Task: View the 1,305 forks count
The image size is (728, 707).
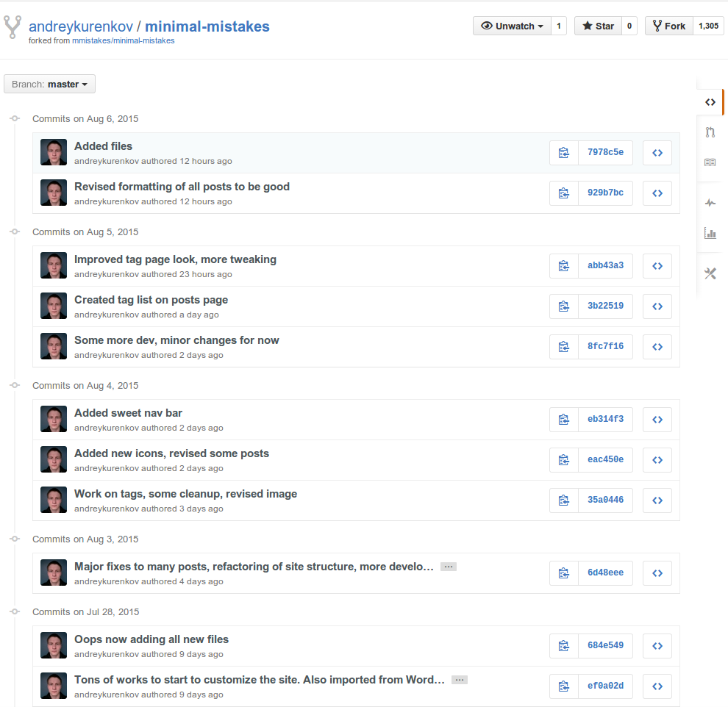Action: 708,26
